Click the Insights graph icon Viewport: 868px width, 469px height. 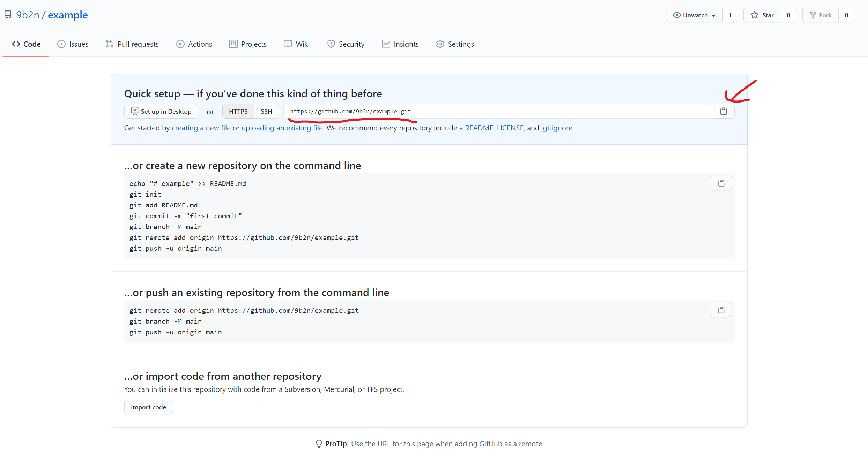tap(386, 44)
